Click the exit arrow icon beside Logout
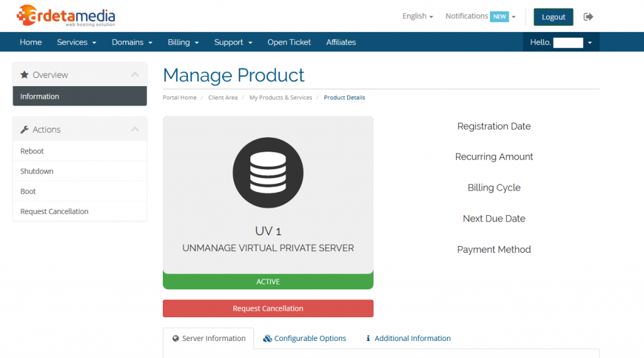The width and height of the screenshot is (644, 358). (x=588, y=17)
